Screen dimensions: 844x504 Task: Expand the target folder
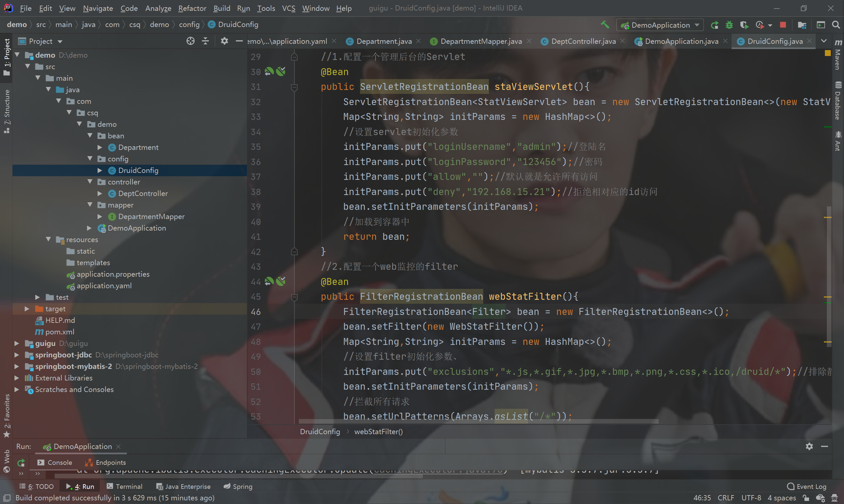(27, 309)
